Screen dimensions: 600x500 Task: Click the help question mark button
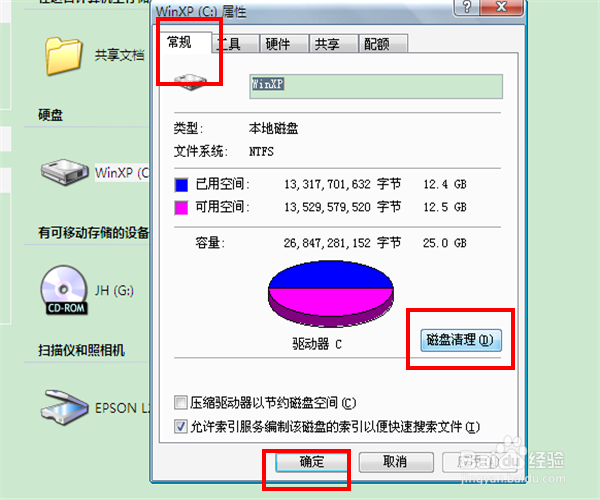(x=466, y=7)
